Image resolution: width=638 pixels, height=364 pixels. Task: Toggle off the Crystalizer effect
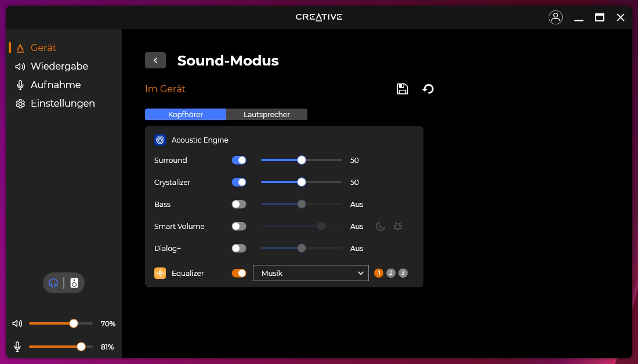(238, 182)
